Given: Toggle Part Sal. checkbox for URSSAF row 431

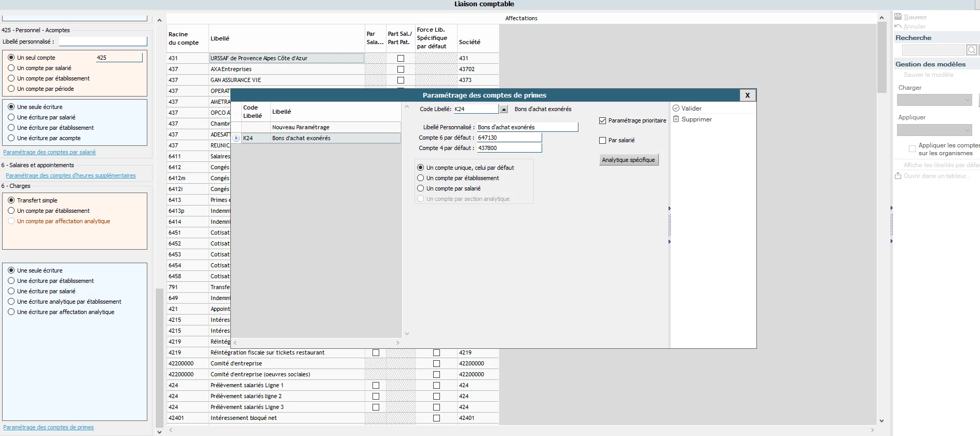Looking at the screenshot, I should 401,58.
